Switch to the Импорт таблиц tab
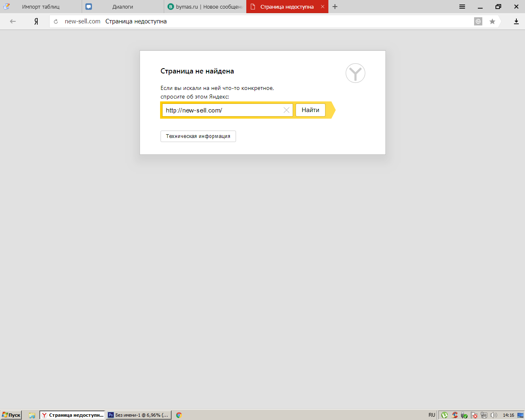This screenshot has width=525, height=420. pos(41,7)
